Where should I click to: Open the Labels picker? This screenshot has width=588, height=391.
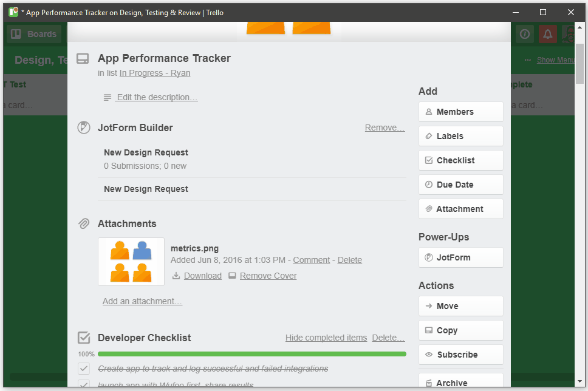click(460, 136)
